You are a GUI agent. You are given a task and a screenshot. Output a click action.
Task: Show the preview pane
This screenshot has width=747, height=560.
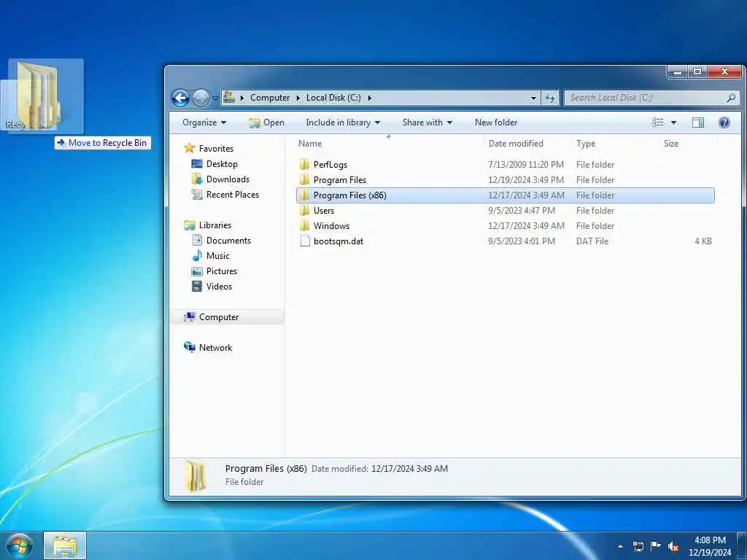click(698, 122)
